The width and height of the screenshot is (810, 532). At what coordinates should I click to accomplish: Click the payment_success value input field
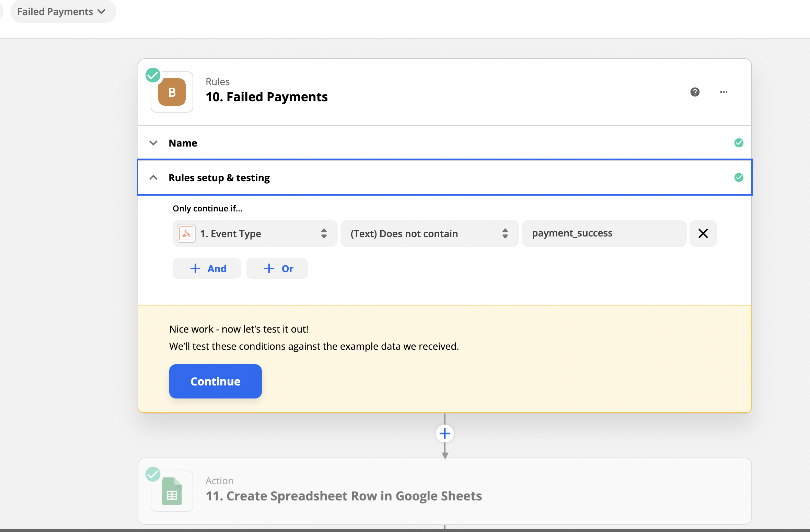[604, 233]
